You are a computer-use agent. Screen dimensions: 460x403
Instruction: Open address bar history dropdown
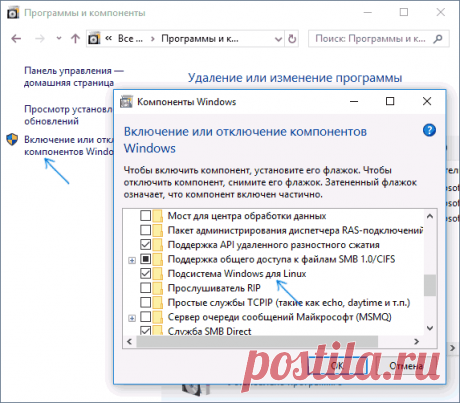click(x=278, y=39)
